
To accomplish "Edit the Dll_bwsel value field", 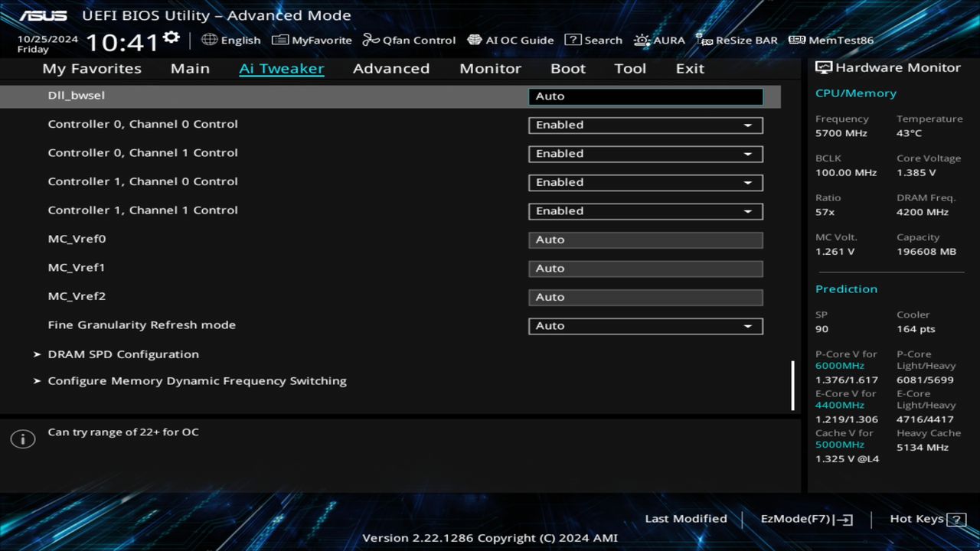I will 645,96.
